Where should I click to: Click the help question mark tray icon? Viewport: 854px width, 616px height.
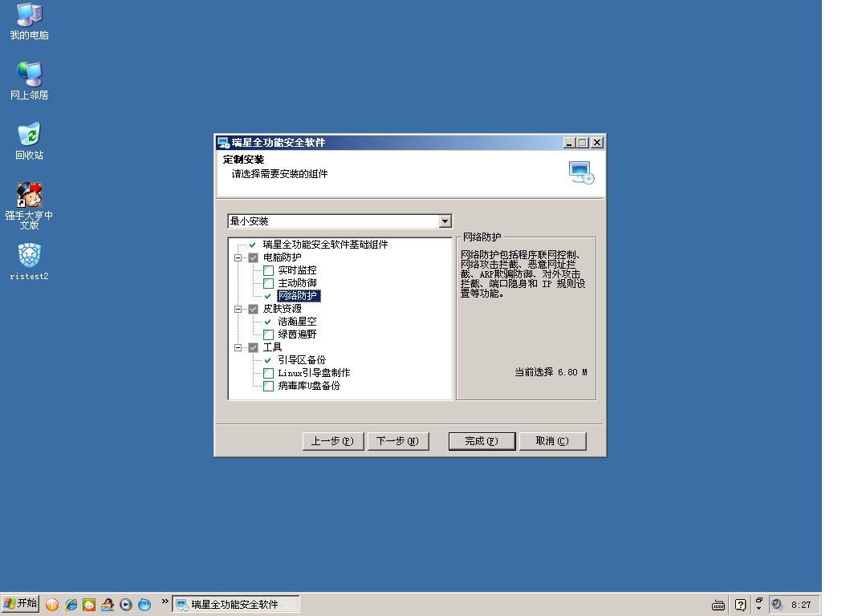pos(740,605)
